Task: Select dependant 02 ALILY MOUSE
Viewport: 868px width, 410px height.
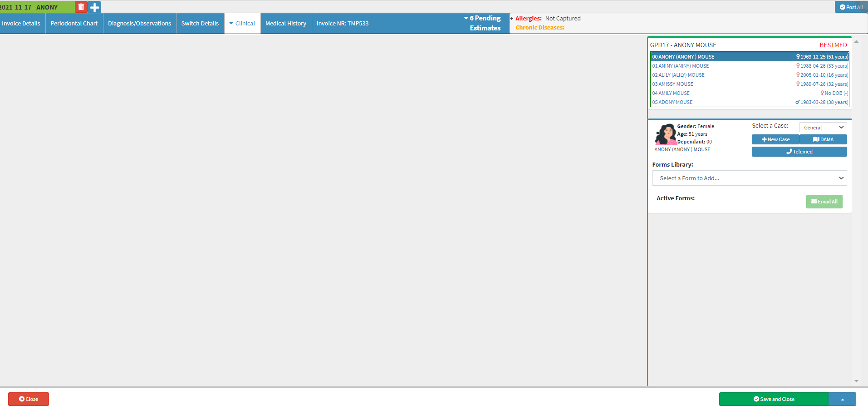Action: click(x=678, y=75)
